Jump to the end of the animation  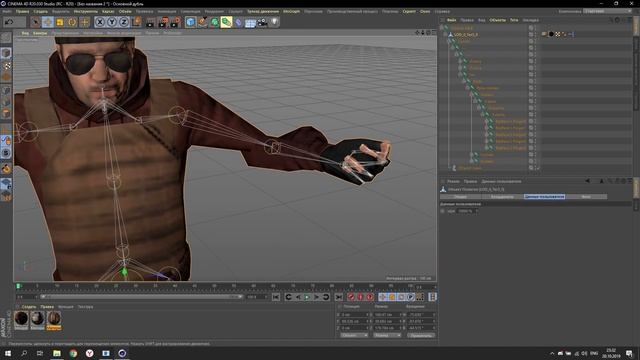339,297
